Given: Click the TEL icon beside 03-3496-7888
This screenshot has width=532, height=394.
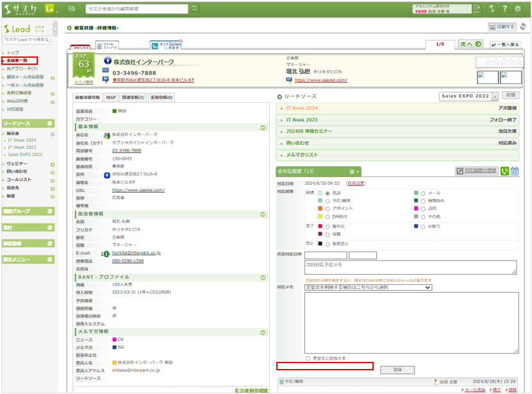Looking at the screenshot, I should tap(106, 71).
